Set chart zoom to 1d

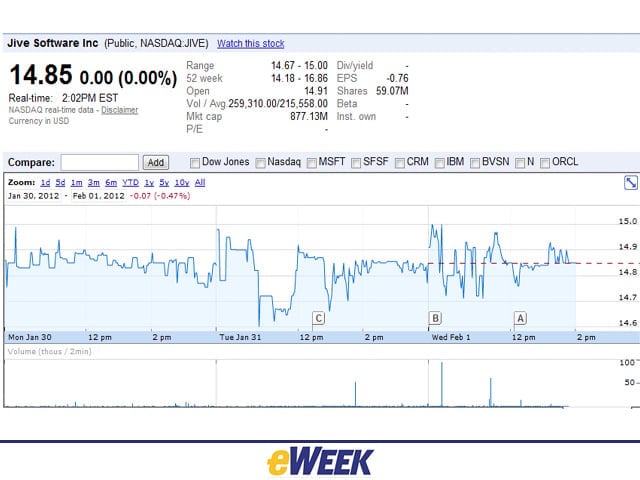coord(45,182)
